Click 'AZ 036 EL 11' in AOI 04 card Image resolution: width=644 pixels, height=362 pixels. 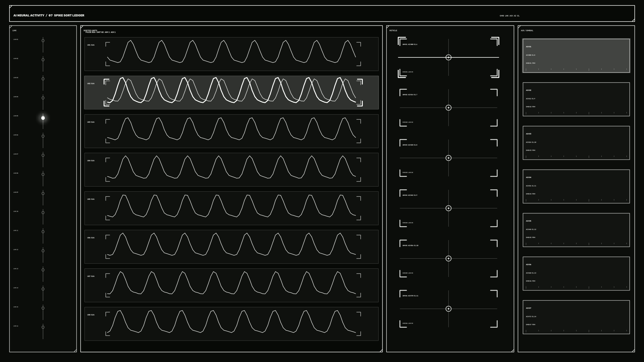click(x=531, y=186)
